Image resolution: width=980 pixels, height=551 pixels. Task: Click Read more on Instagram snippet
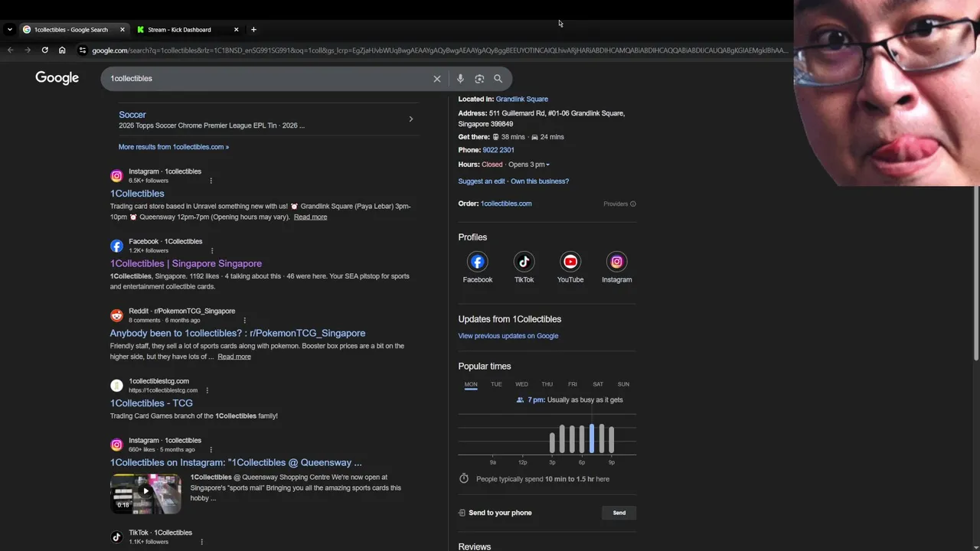(x=310, y=217)
